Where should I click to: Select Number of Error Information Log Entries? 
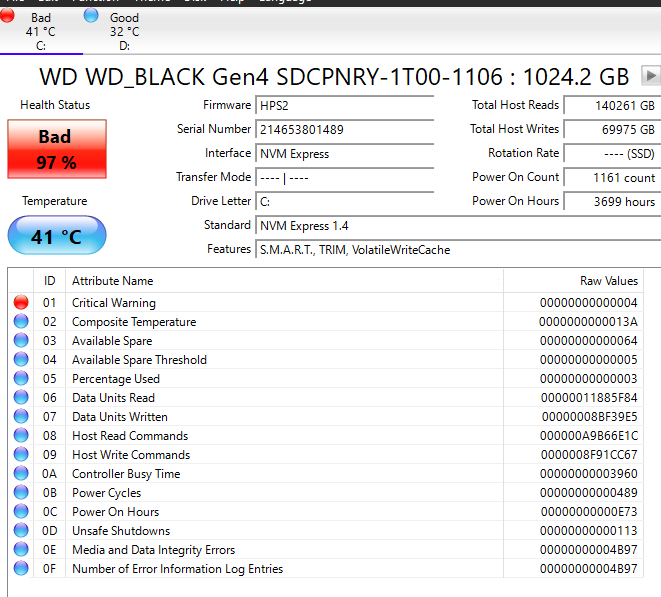pyautogui.click(x=177, y=568)
